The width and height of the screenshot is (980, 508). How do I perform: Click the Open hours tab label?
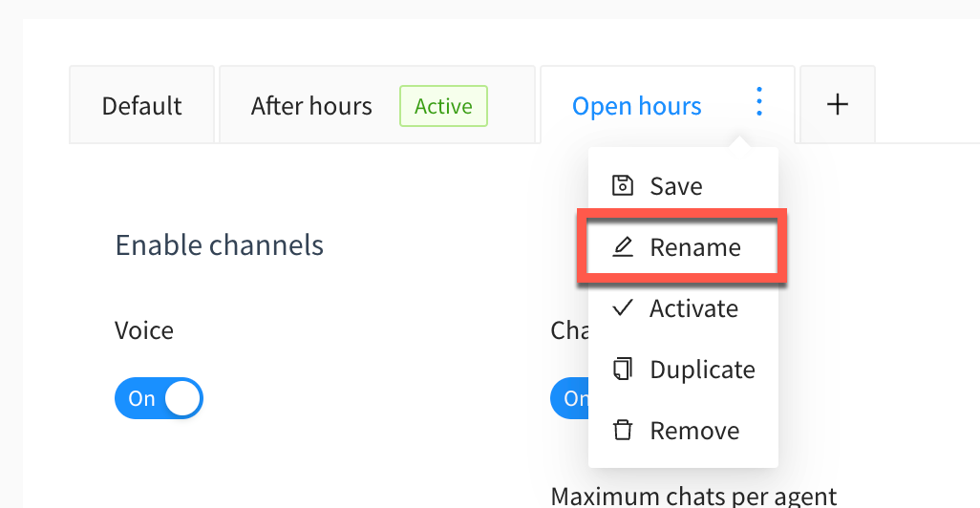(x=637, y=106)
